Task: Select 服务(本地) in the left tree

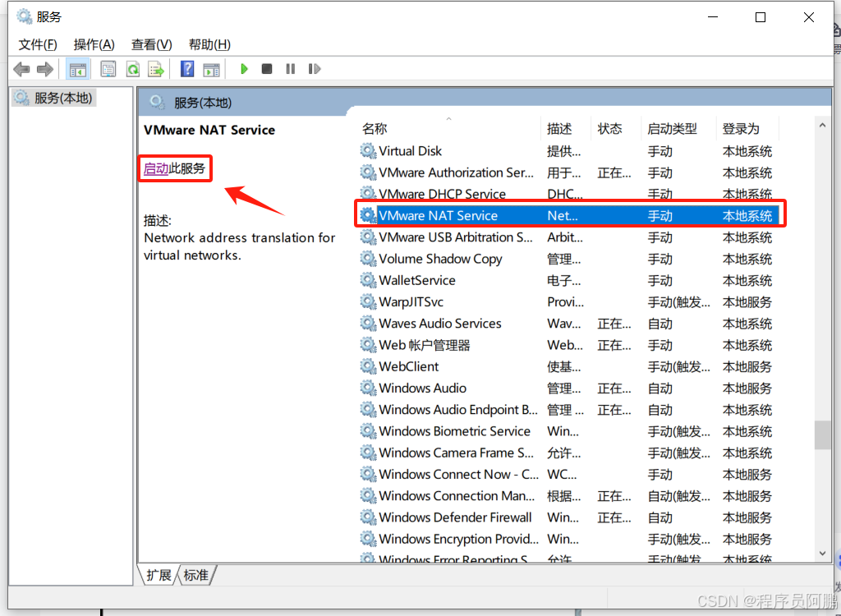Action: coord(54,98)
